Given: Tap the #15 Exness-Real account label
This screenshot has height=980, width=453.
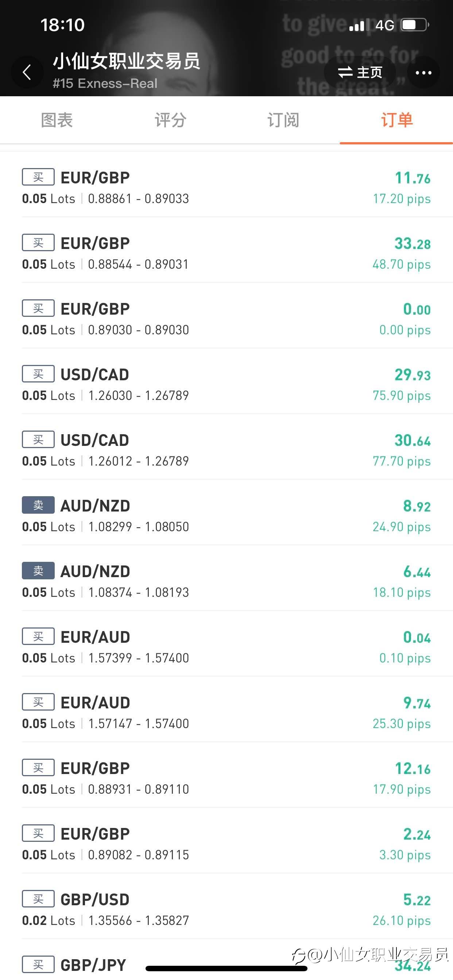Looking at the screenshot, I should point(105,83).
